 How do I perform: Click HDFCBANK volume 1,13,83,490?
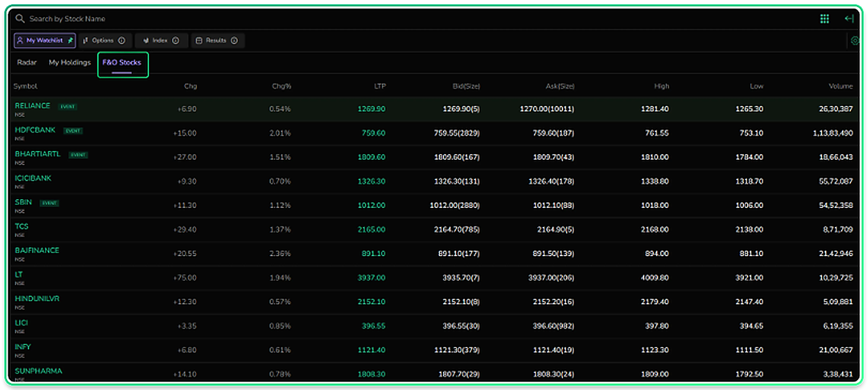(833, 133)
